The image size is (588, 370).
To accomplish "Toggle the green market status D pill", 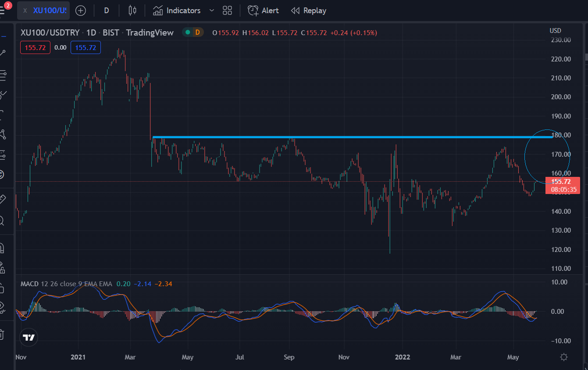I will point(193,32).
